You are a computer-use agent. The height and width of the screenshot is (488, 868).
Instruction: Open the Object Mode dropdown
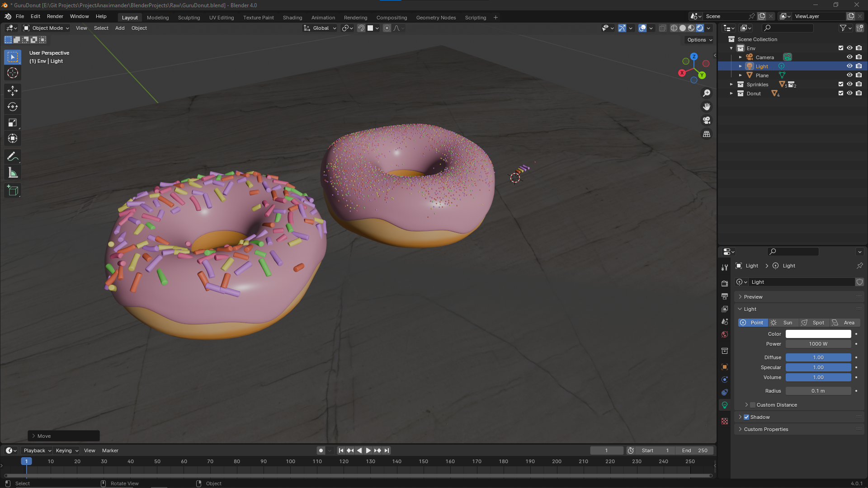tap(47, 28)
